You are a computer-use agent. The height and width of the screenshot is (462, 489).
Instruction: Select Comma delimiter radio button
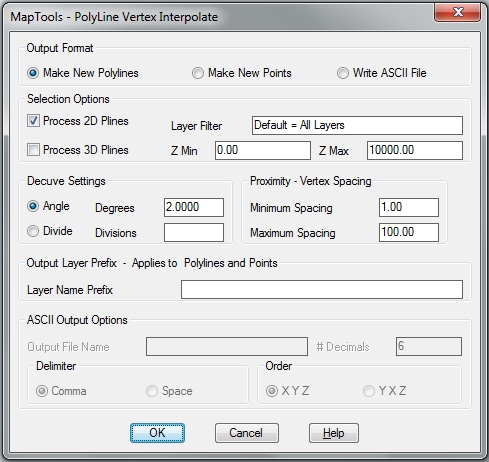tap(42, 391)
